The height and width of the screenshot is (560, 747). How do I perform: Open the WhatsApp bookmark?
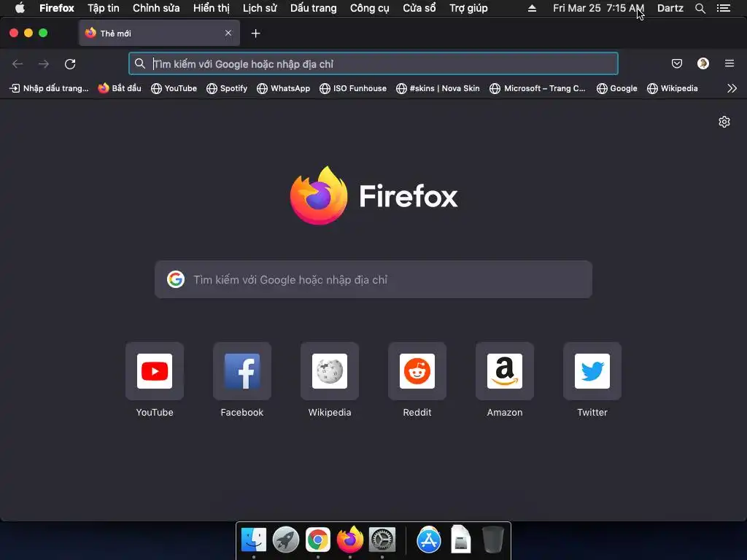click(x=284, y=88)
